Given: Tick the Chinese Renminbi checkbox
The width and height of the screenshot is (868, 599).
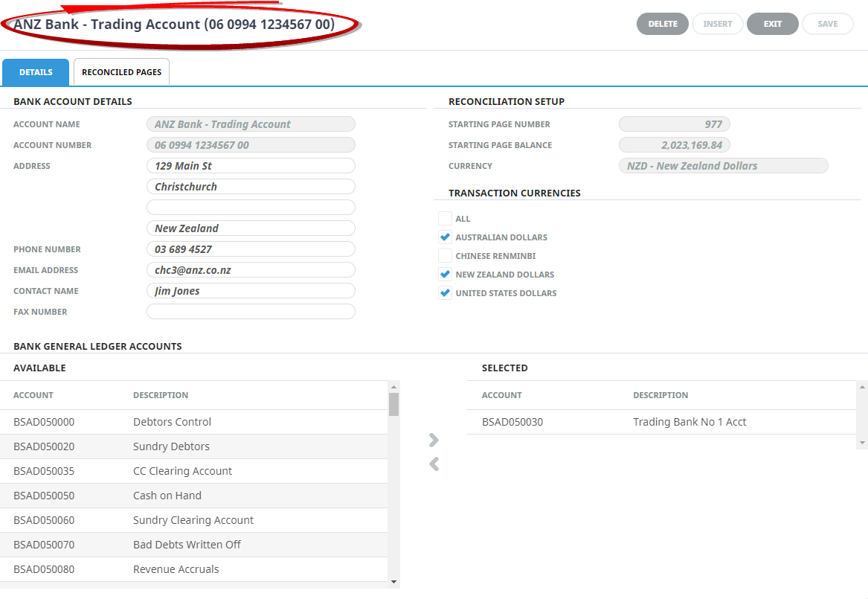Looking at the screenshot, I should 445,256.
